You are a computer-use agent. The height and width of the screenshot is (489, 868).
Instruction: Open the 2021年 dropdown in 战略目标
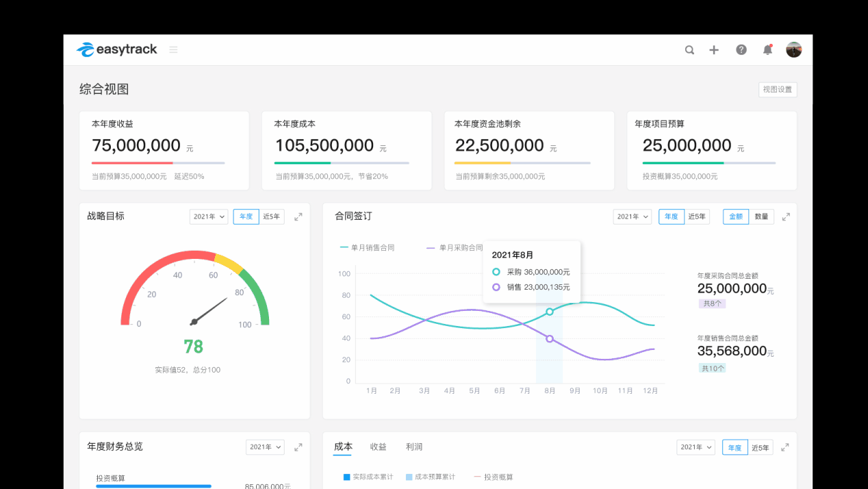[x=209, y=216]
